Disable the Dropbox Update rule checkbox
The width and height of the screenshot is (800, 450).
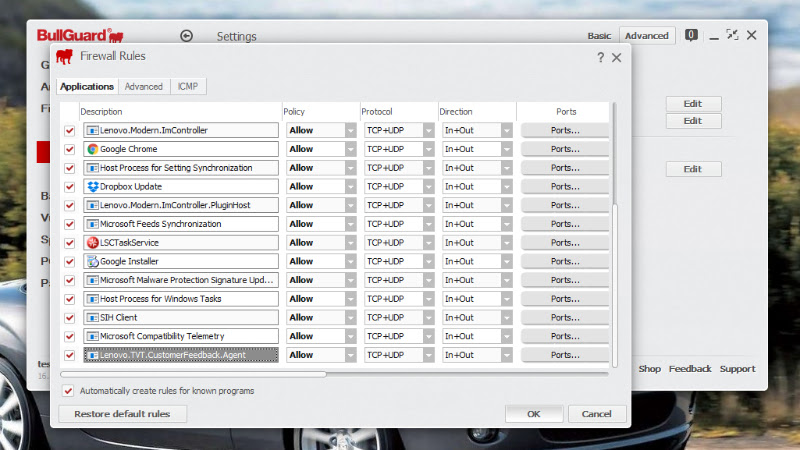click(69, 187)
